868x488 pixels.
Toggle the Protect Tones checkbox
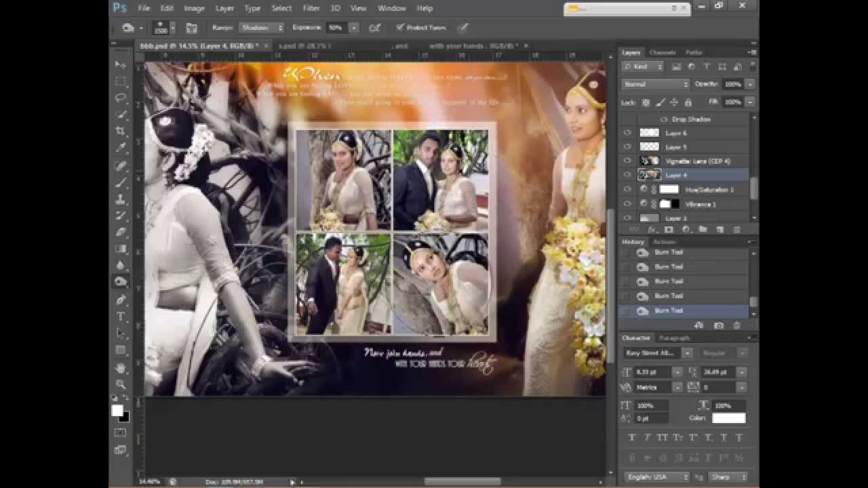pos(400,28)
